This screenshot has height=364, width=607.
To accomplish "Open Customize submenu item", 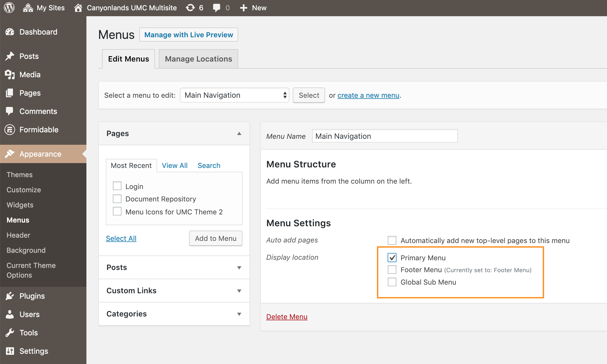I will coord(24,190).
